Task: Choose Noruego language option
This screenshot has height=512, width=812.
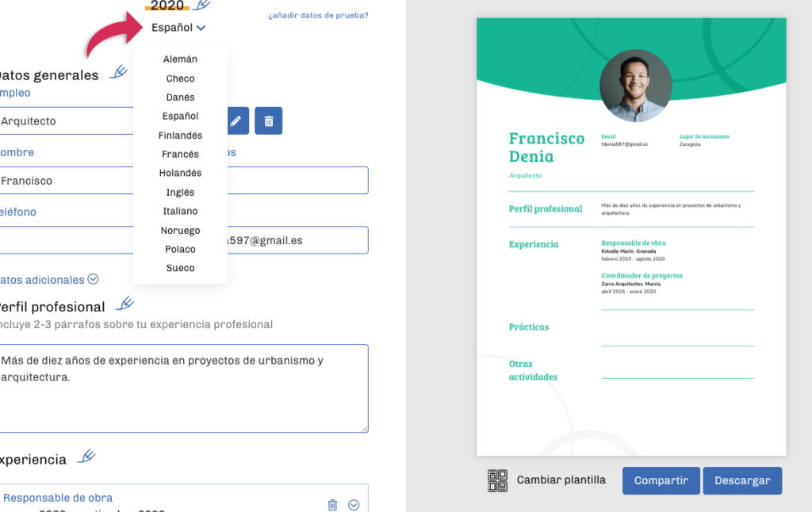Action: point(180,231)
